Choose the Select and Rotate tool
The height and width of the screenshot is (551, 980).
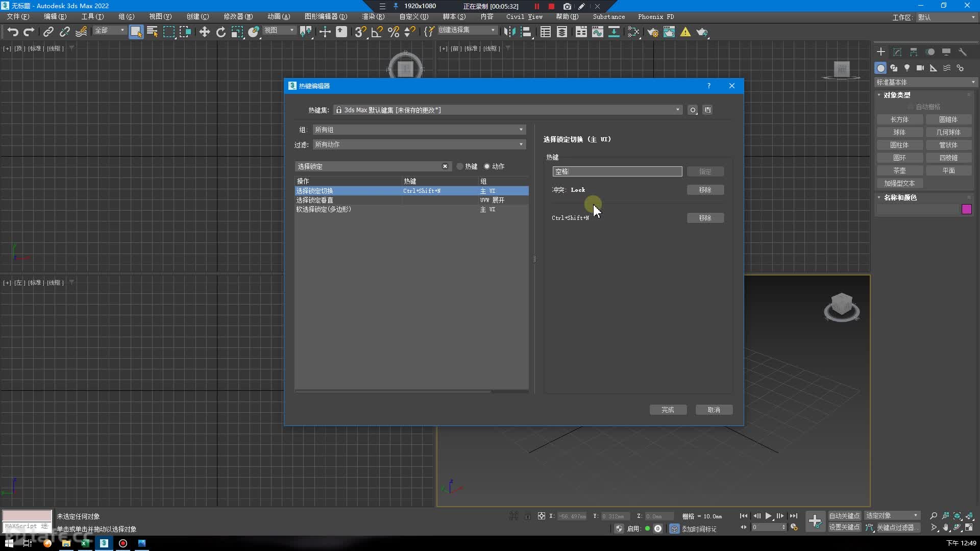(x=221, y=32)
